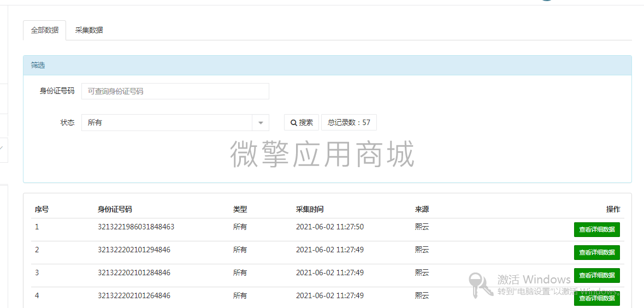644x308 pixels.
Task: Open 查看详细数据 for row 3
Action: pyautogui.click(x=597, y=276)
